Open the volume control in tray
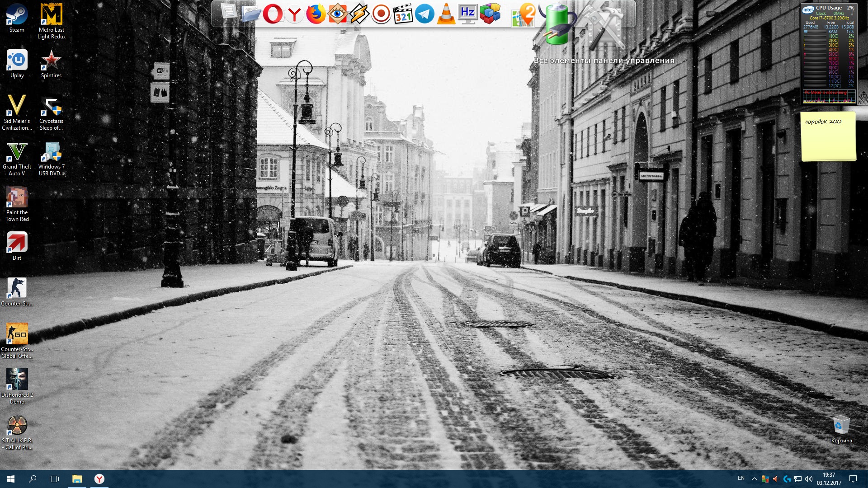The height and width of the screenshot is (488, 868). [809, 479]
